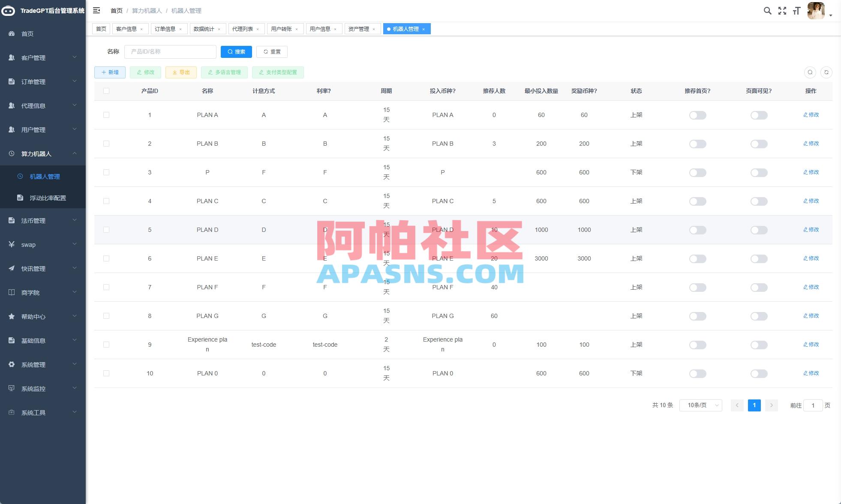
Task: Collapse the sidebar with the hamburger icon
Action: point(96,10)
